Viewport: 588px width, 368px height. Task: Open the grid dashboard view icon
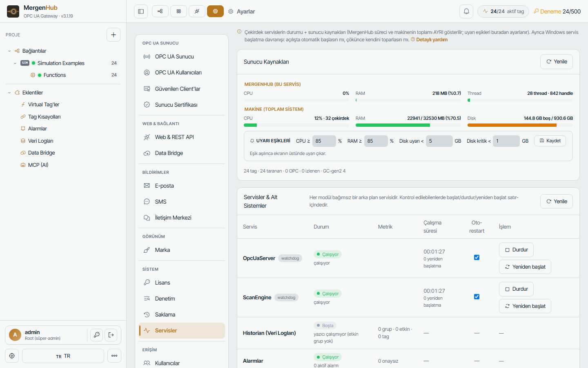(x=178, y=11)
